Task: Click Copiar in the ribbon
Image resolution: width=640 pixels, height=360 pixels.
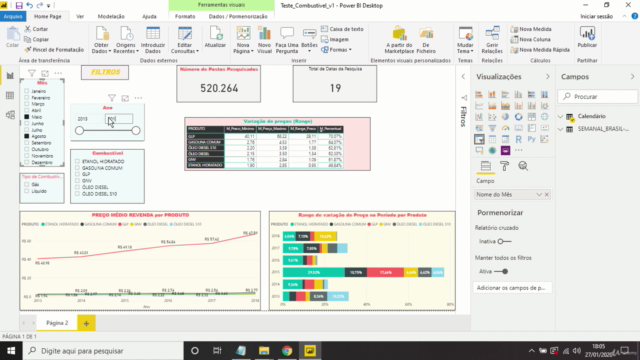Action: (36, 39)
